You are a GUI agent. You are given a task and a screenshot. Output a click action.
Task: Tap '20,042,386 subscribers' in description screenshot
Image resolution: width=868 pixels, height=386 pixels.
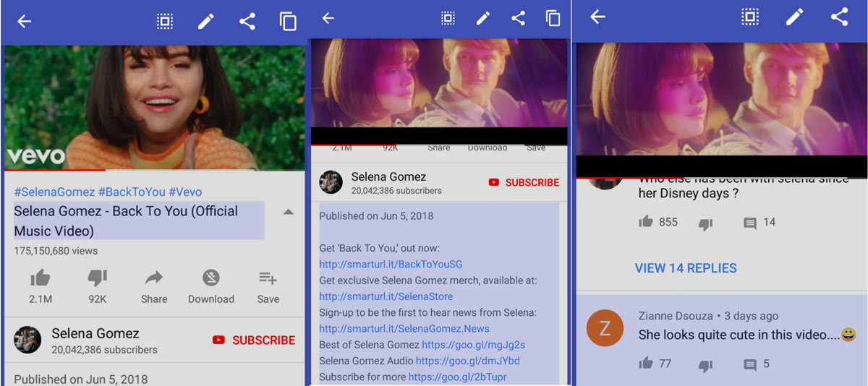396,191
